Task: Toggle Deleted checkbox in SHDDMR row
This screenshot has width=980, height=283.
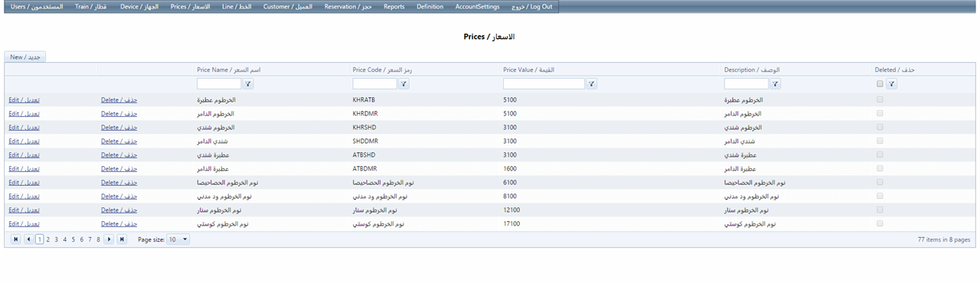Action: pos(880,141)
